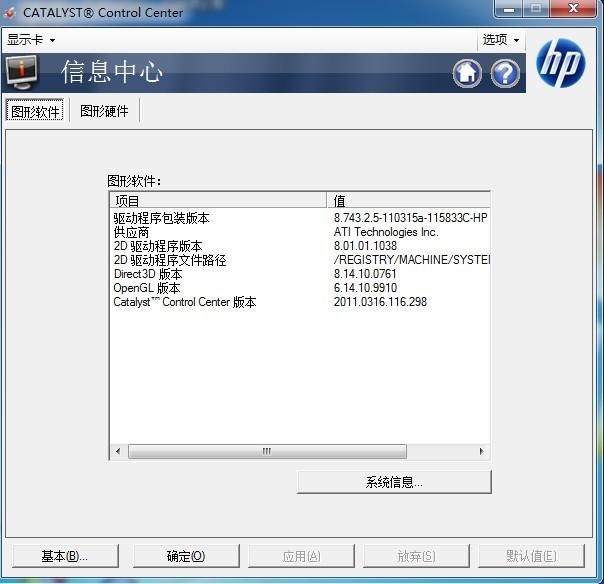
Task: Click the 系统信息... button
Action: 394,482
